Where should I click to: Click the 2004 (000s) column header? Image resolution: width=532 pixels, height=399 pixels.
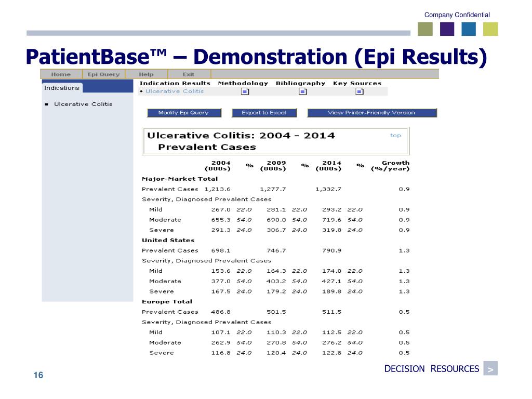[x=218, y=166]
